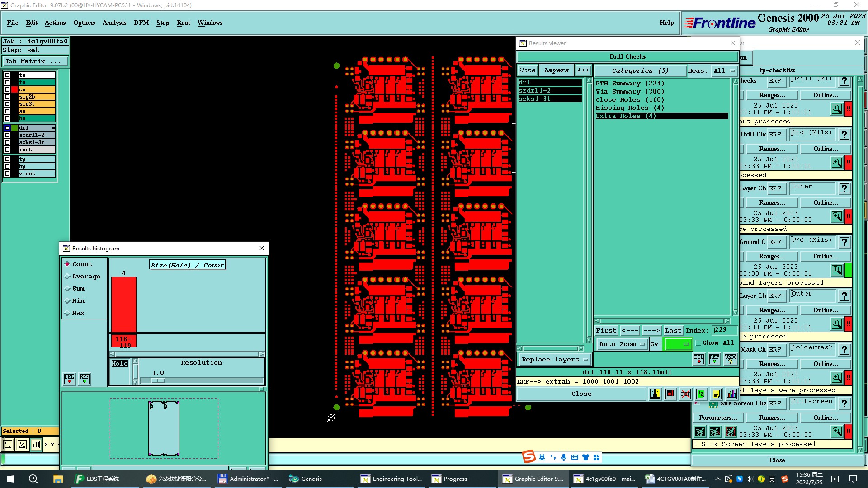Click the DEL icon in Results viewer
Viewport: 868px width, 488px height.
pyautogui.click(x=699, y=359)
